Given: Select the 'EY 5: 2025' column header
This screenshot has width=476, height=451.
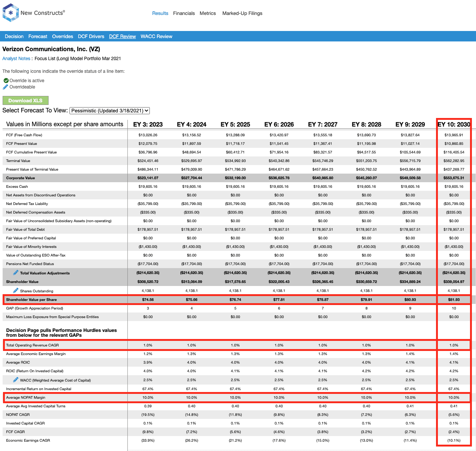Looking at the screenshot, I should point(235,124).
